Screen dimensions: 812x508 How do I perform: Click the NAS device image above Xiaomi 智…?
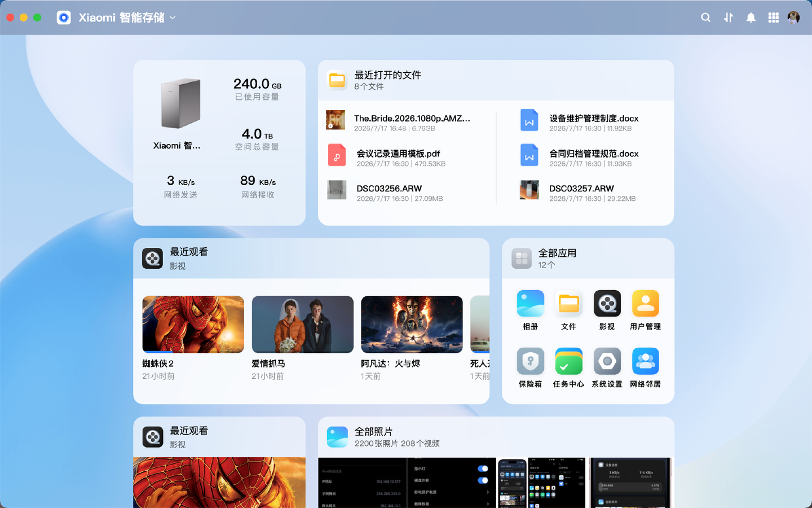[180, 103]
